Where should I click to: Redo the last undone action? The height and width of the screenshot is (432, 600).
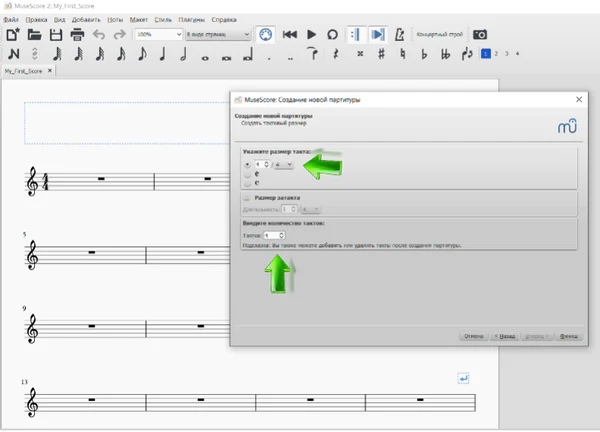120,34
